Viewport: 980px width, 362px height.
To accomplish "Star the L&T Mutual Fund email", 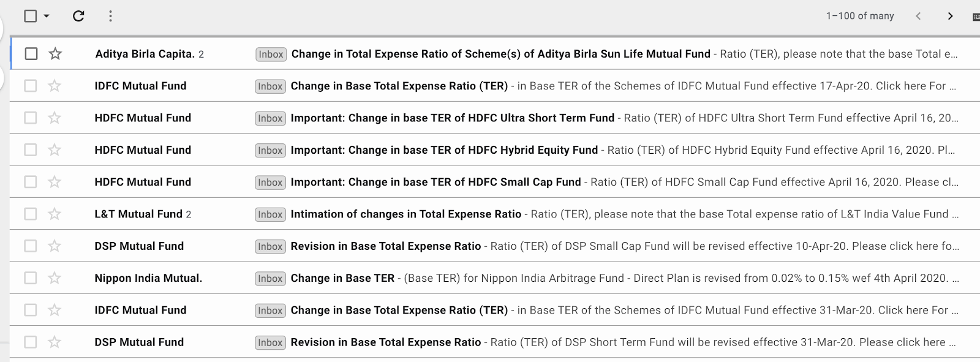I will click(x=55, y=214).
